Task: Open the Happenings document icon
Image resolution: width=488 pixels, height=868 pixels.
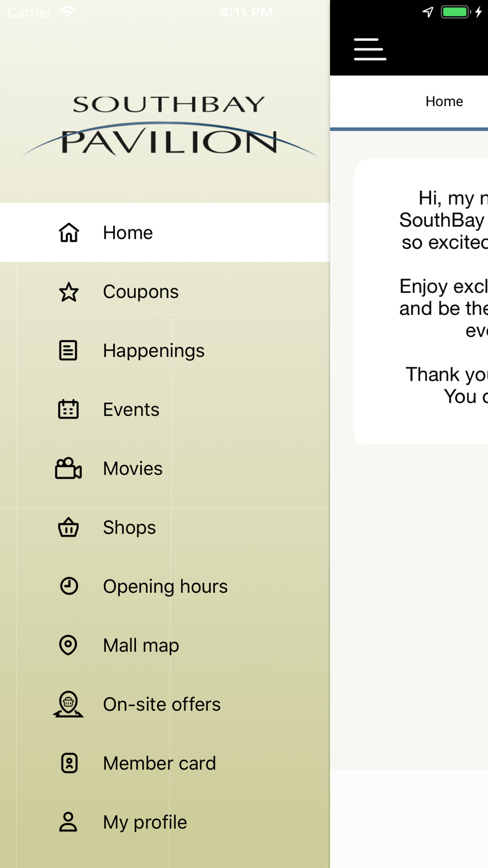Action: point(68,351)
